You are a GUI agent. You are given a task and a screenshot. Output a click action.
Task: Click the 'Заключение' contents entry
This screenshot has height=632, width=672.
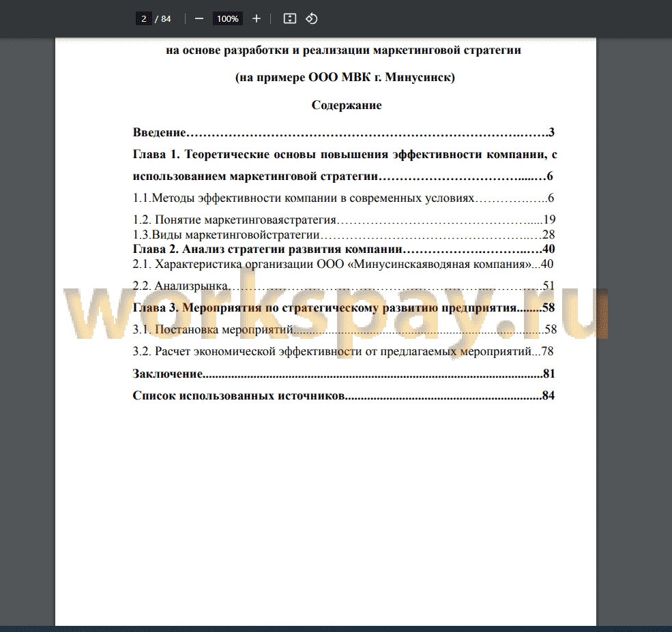344,374
